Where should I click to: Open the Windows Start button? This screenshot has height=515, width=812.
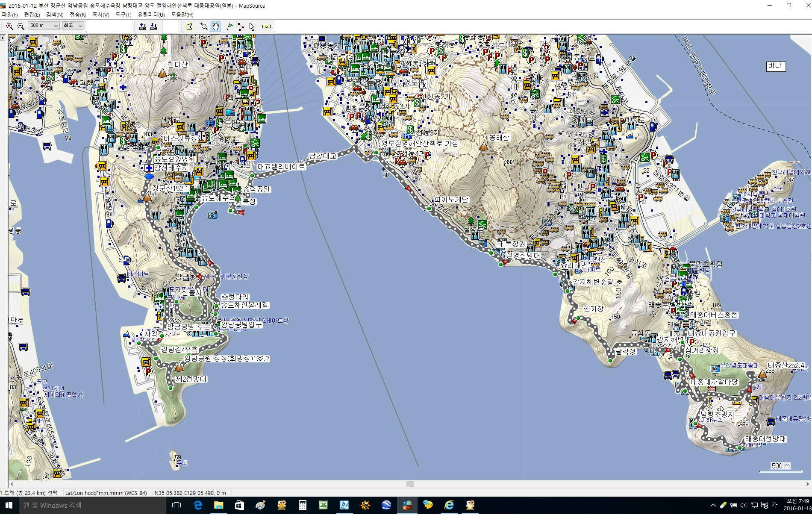point(9,506)
